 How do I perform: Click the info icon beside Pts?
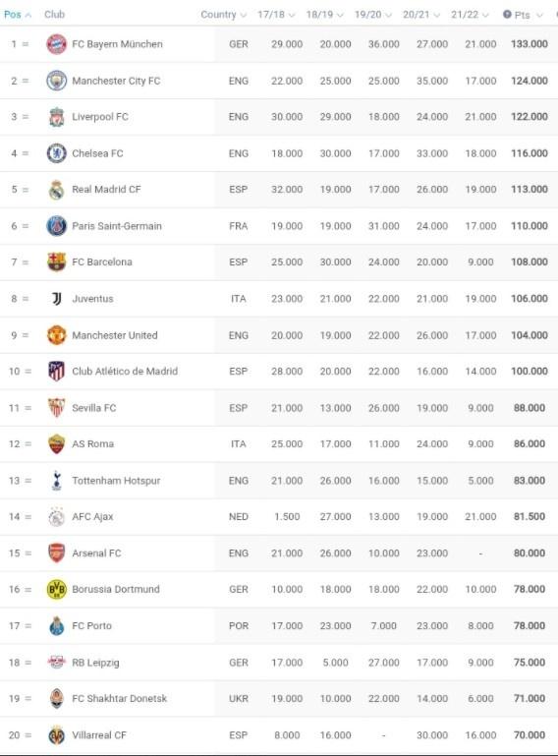pos(507,15)
